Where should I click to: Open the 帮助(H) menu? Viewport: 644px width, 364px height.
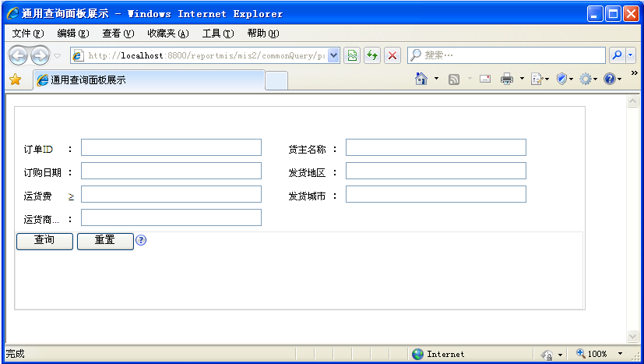[263, 34]
